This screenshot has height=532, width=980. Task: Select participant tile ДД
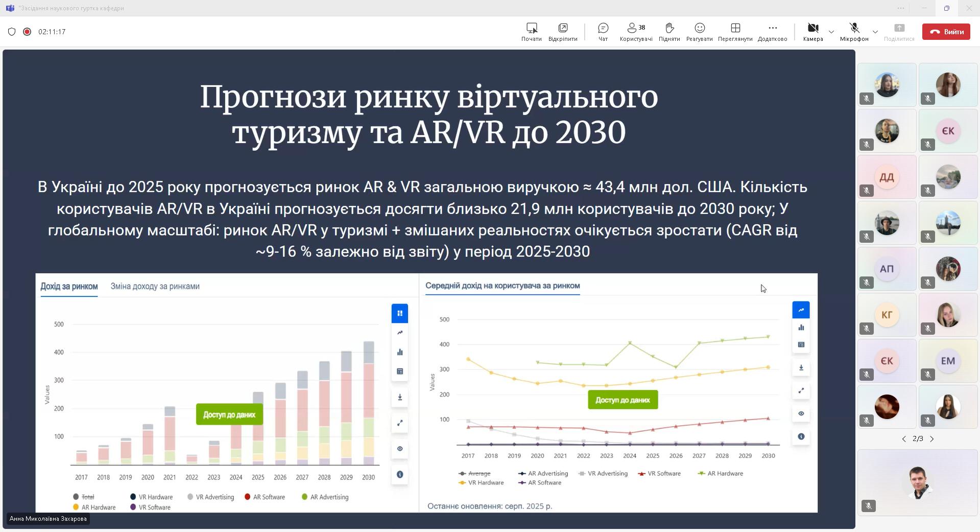(887, 177)
